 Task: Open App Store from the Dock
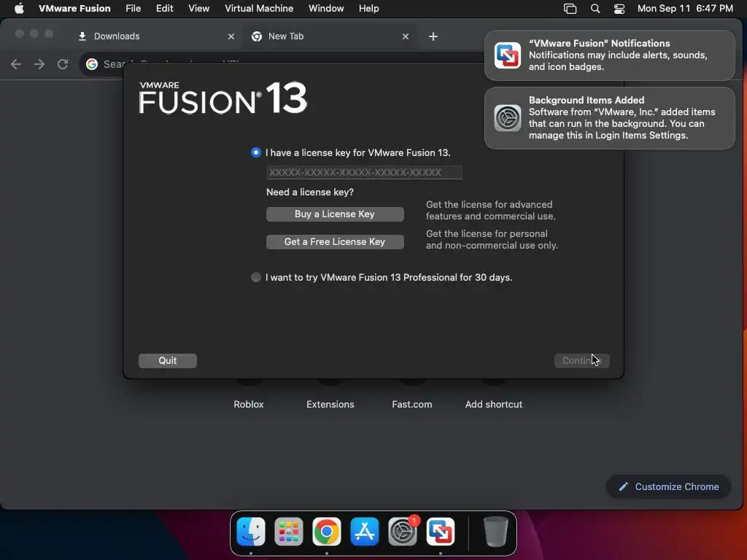point(365,532)
